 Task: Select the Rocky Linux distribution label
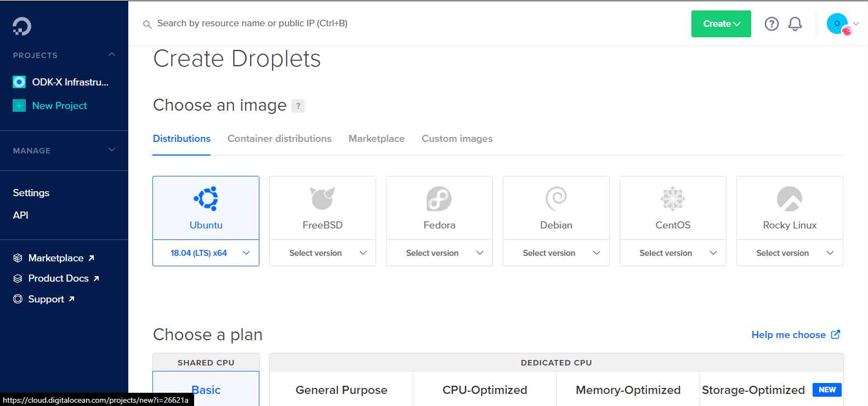tap(790, 225)
